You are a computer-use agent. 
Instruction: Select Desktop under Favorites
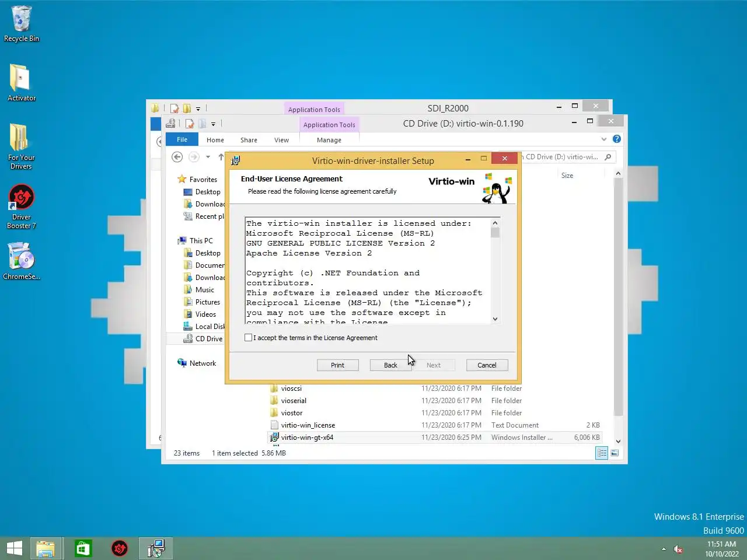click(208, 192)
